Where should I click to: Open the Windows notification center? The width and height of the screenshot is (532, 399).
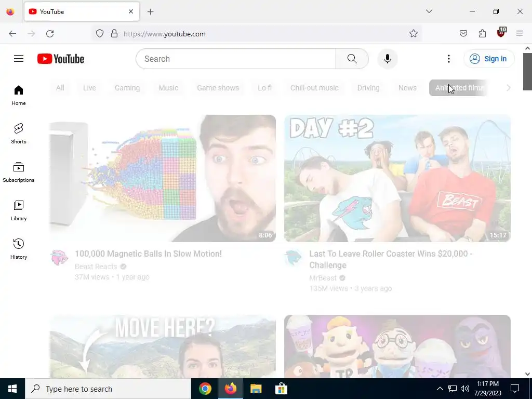tap(515, 389)
